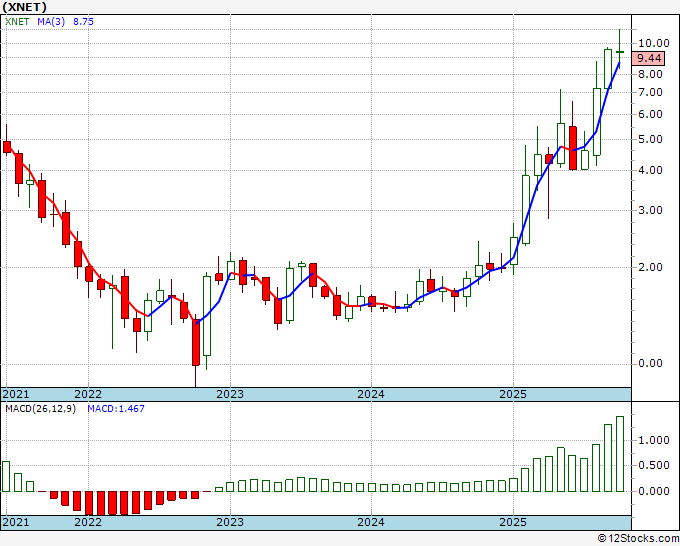The width and height of the screenshot is (680, 546).
Task: Select the MA(3) indicator label
Action: point(51,22)
